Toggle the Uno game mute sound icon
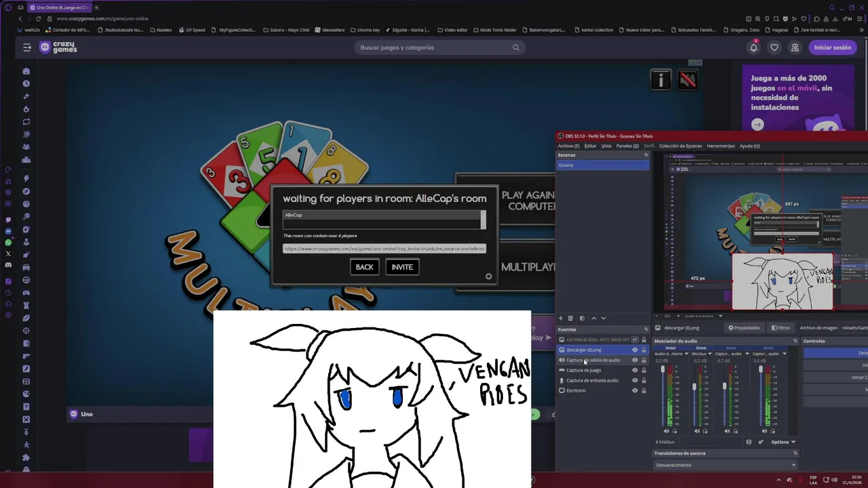Screen dimensions: 868x488 click(688, 80)
